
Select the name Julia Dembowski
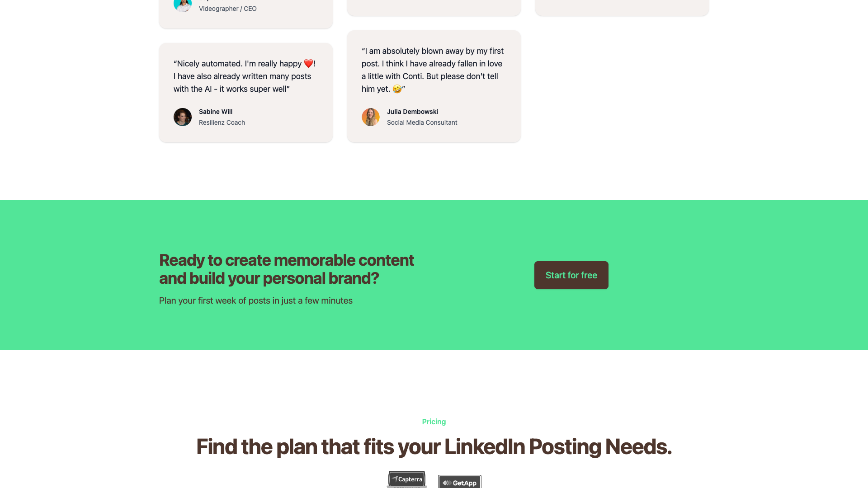tap(412, 112)
